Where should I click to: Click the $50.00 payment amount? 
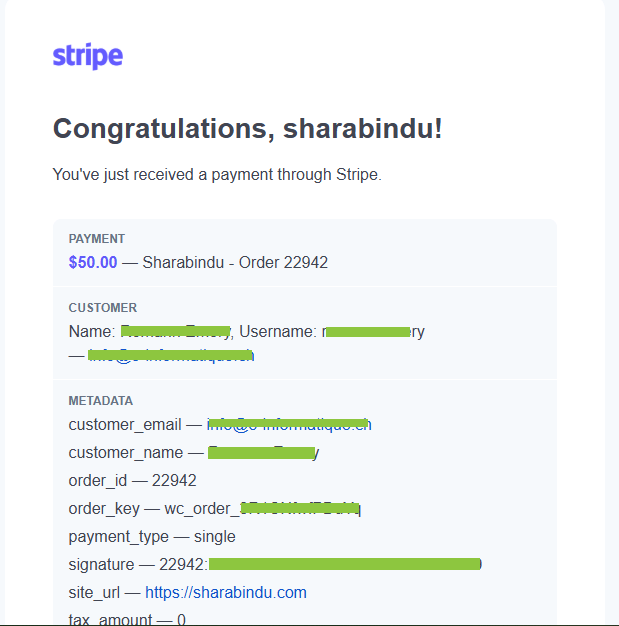93,262
